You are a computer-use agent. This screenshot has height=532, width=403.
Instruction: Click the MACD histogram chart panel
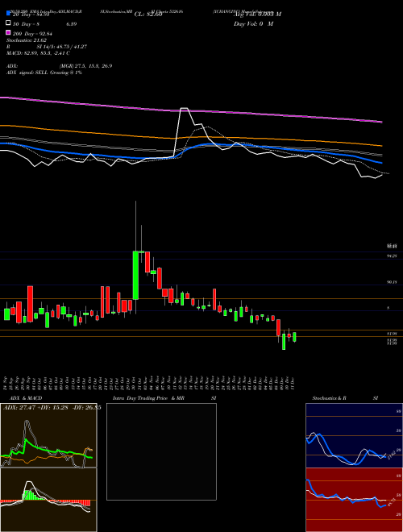point(48,500)
